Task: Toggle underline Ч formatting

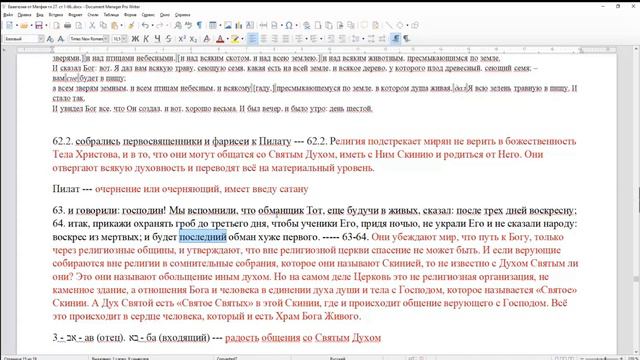Action: (158, 39)
